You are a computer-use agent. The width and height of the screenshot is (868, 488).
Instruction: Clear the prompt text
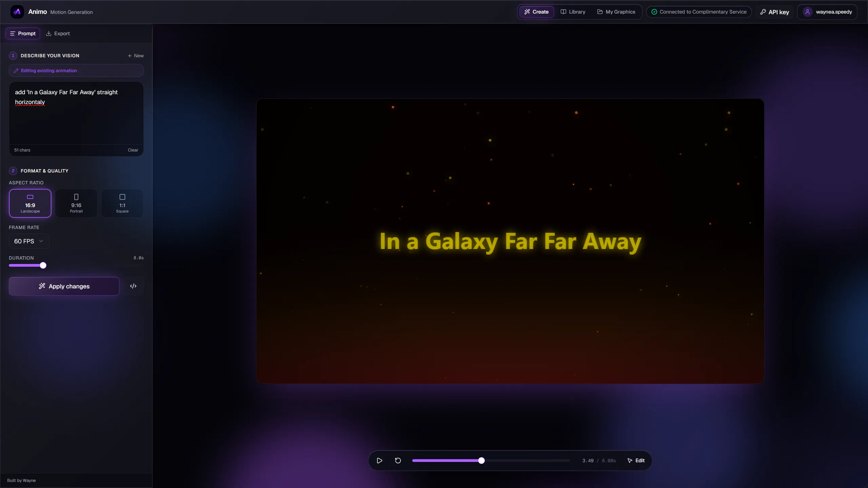pos(133,150)
